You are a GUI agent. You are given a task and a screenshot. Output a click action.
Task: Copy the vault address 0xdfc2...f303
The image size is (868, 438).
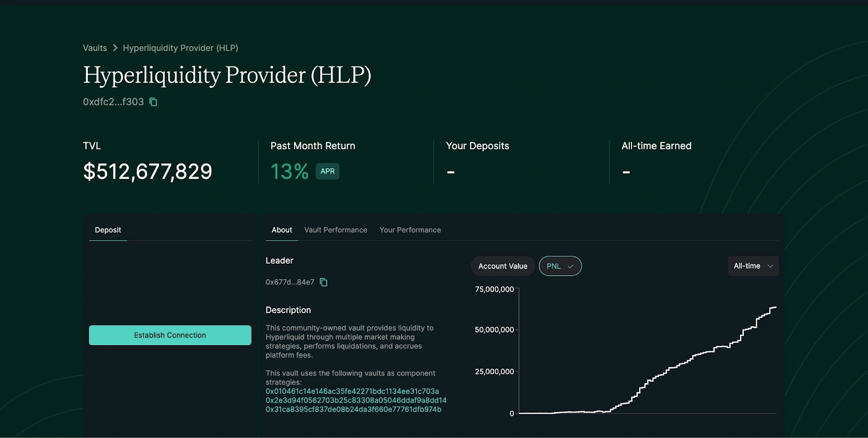coord(154,102)
